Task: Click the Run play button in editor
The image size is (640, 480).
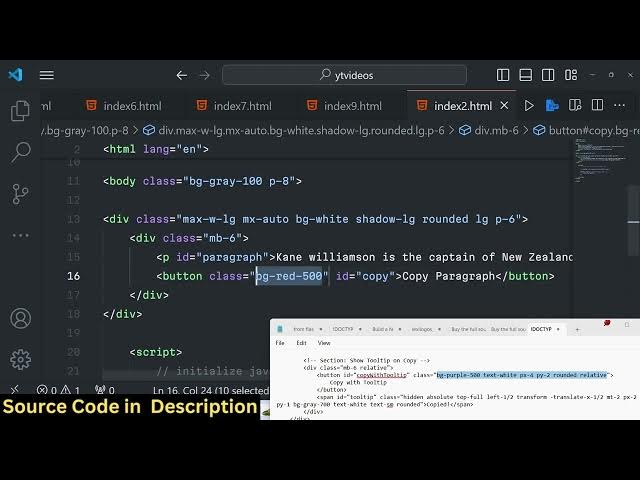Action: pyautogui.click(x=529, y=106)
